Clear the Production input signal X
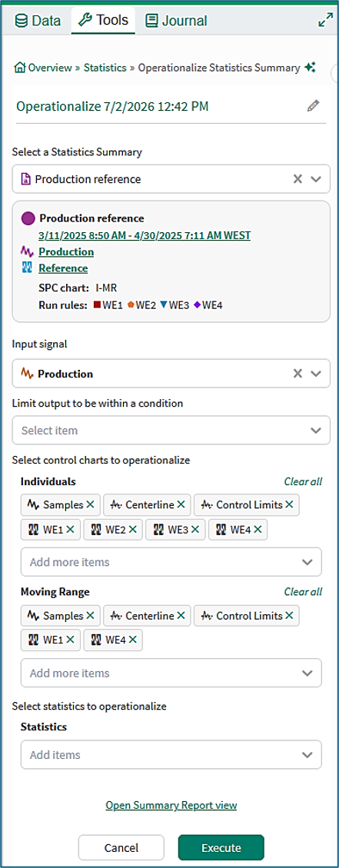The height and width of the screenshot is (868, 339). (298, 373)
